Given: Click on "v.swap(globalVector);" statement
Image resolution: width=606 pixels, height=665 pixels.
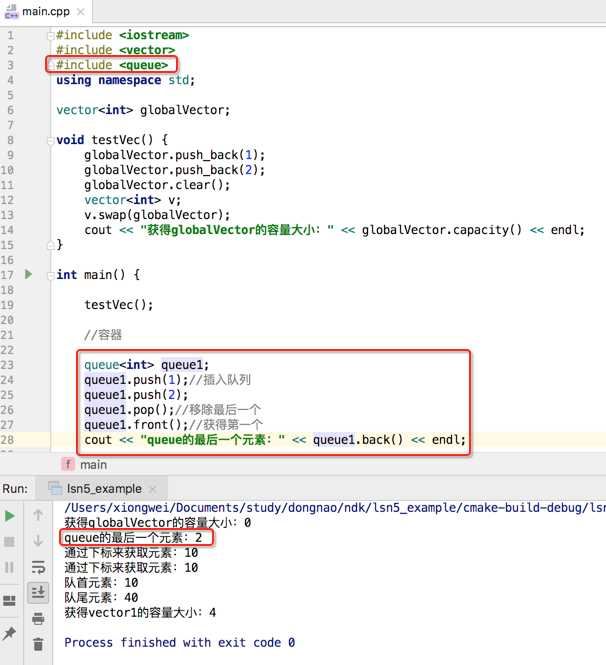Looking at the screenshot, I should (x=157, y=215).
